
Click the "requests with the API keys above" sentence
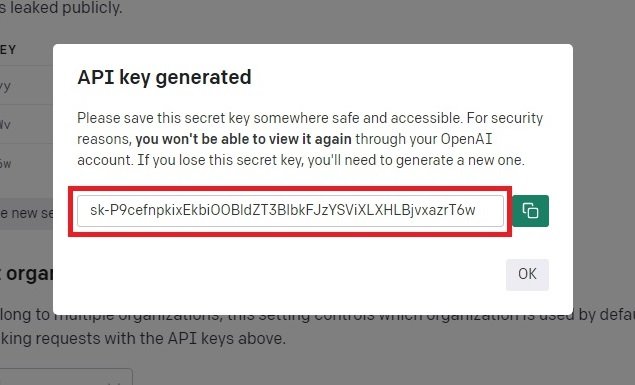(143, 338)
